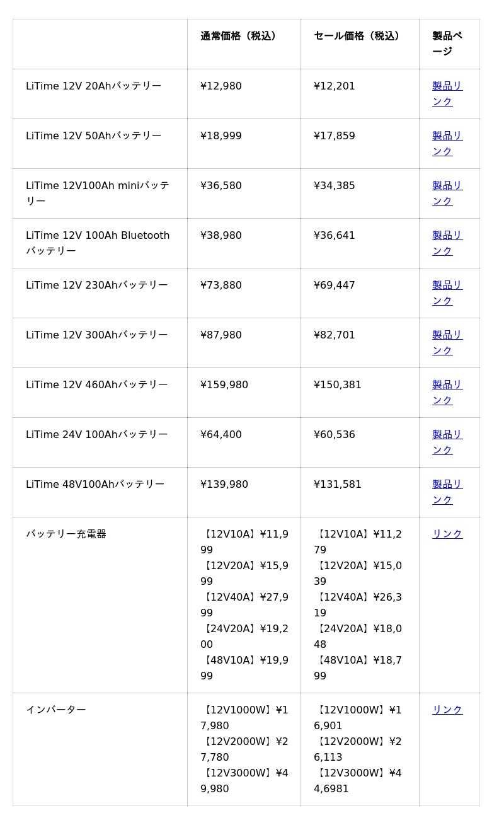
Task: Click the 通常価格（税込） column header
Action: click(x=239, y=37)
